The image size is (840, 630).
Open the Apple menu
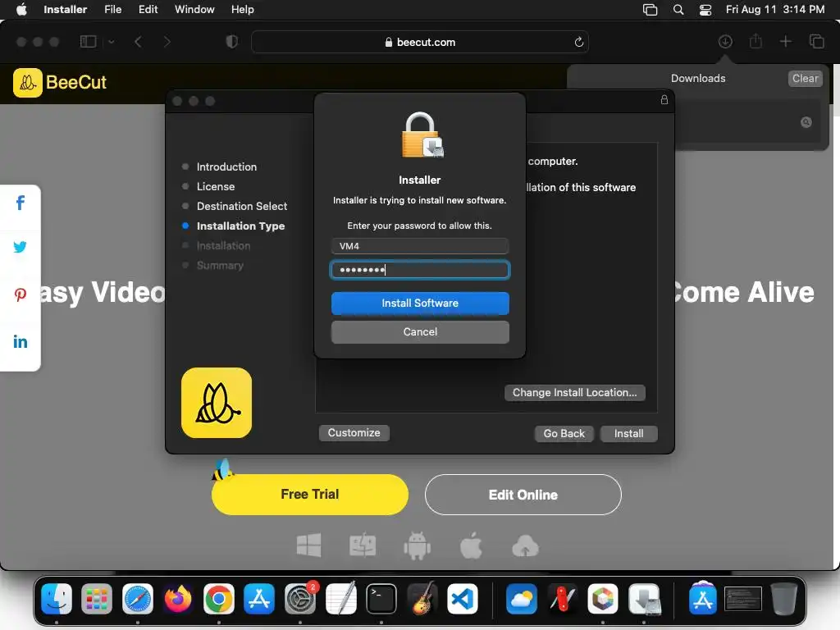(x=21, y=10)
